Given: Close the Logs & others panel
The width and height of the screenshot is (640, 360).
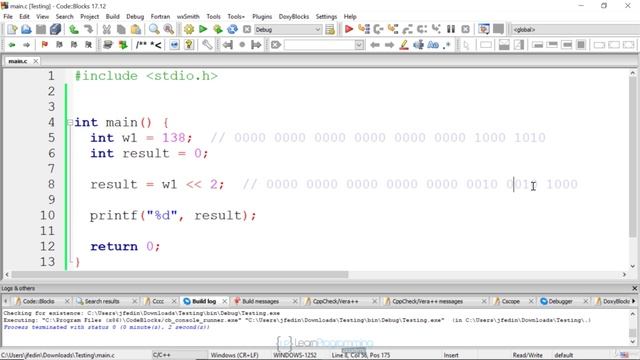Looking at the screenshot, I should (635, 288).
